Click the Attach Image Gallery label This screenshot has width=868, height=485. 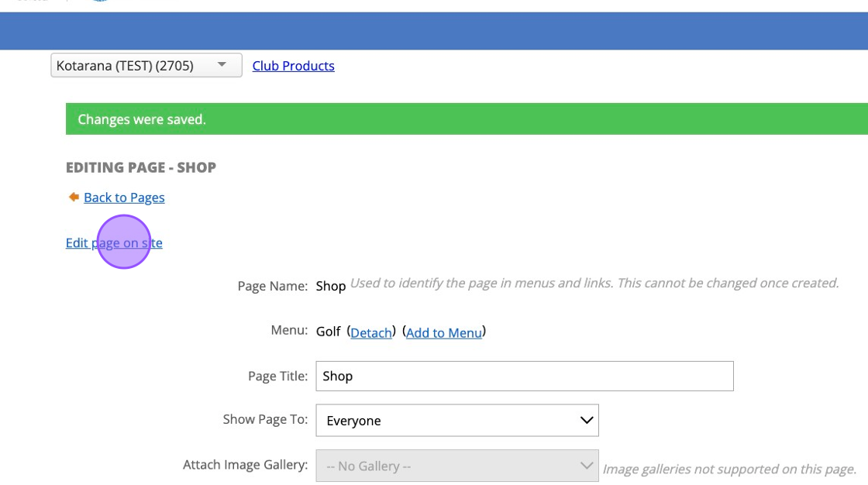tap(245, 465)
